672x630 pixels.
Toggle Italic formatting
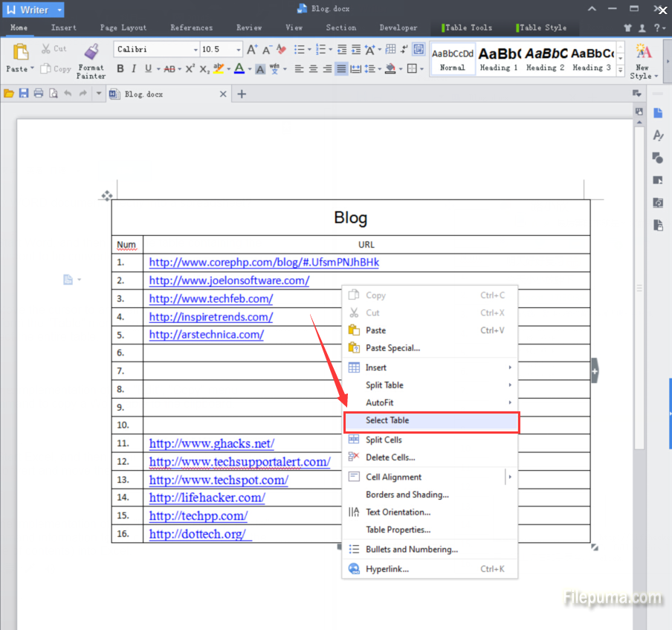tap(134, 69)
